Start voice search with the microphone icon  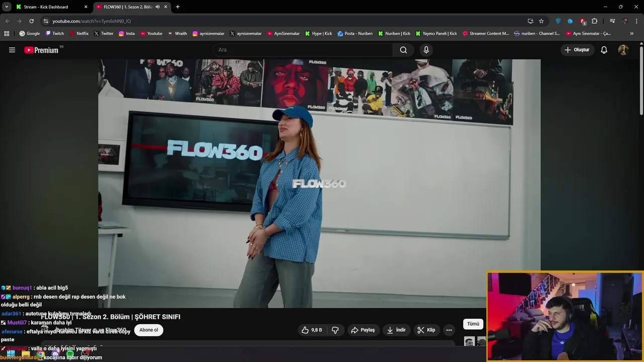426,50
